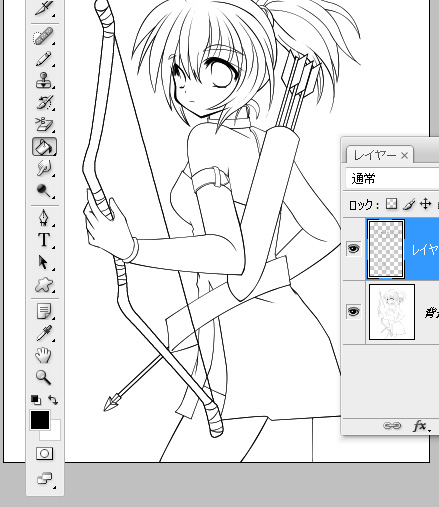Open the black foreground color swatch
439x507 pixels.
[40, 420]
